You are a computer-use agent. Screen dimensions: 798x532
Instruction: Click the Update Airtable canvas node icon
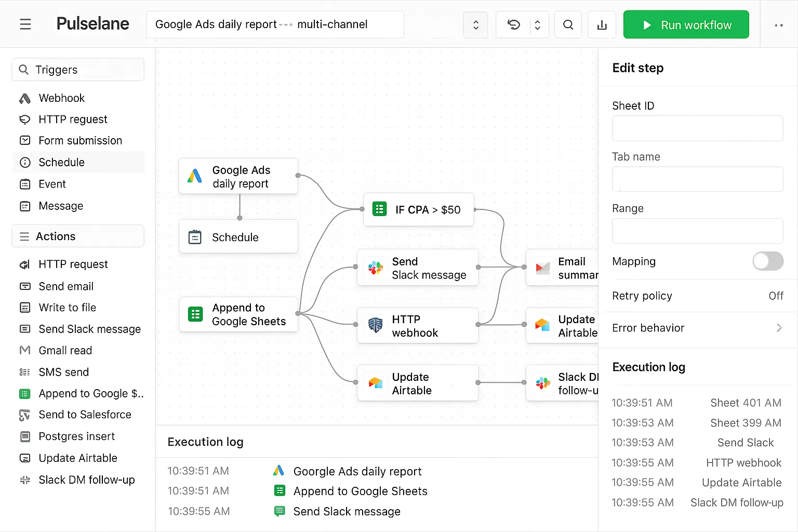point(376,383)
